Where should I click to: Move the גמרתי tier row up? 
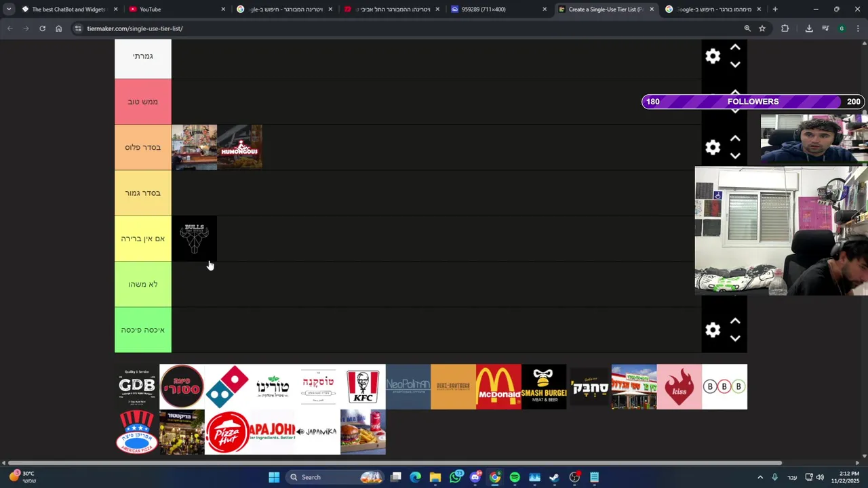pos(735,47)
